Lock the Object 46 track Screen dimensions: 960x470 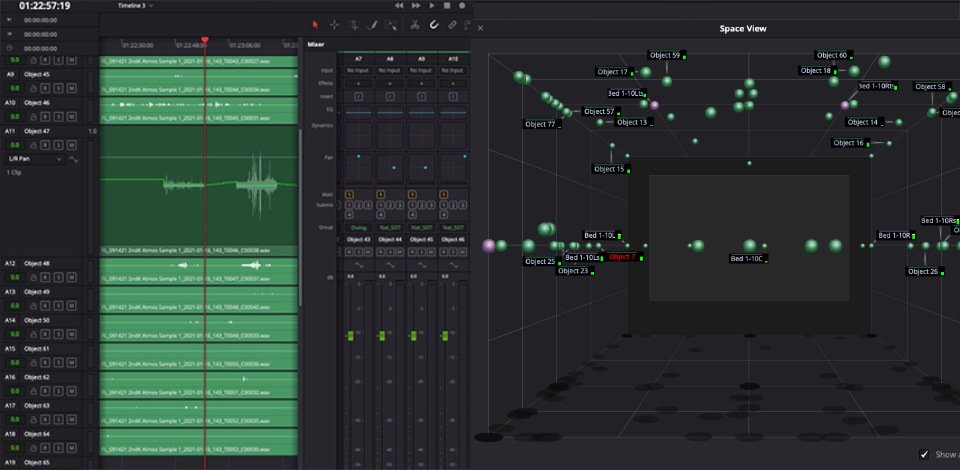tap(35, 116)
